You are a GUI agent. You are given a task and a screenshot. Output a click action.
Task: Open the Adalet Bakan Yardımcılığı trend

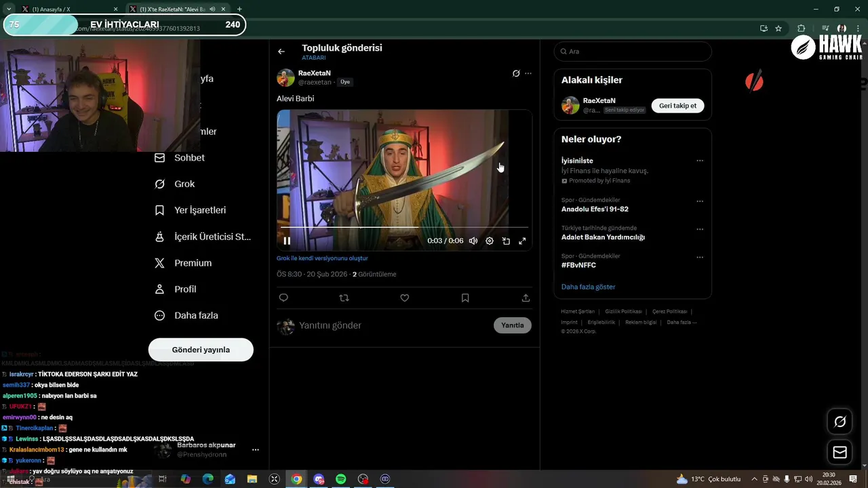tap(603, 237)
